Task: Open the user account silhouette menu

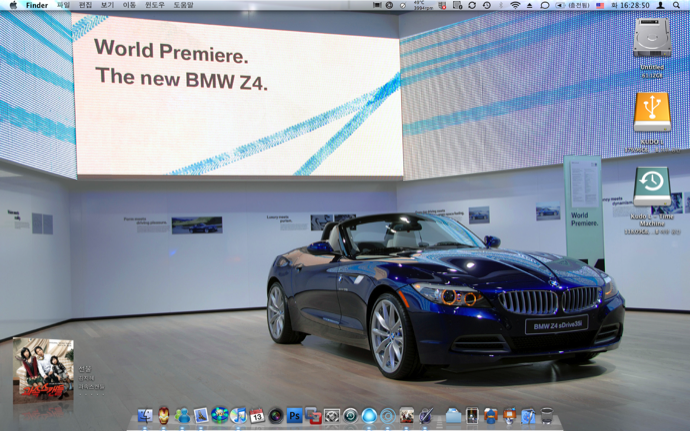Action: coord(661,5)
